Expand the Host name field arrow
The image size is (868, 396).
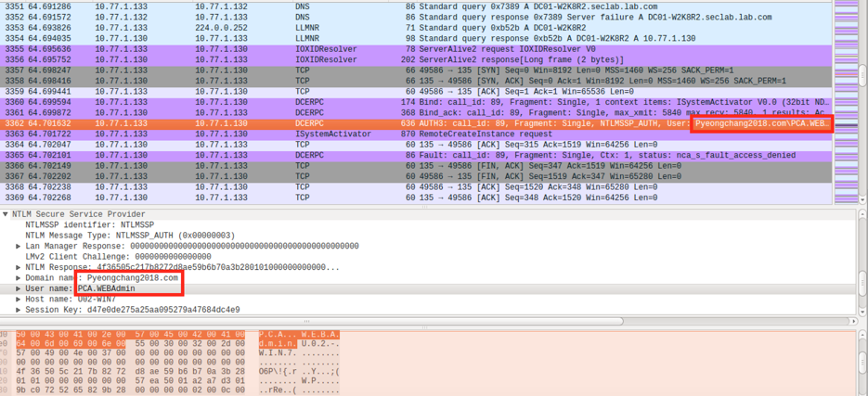click(19, 299)
